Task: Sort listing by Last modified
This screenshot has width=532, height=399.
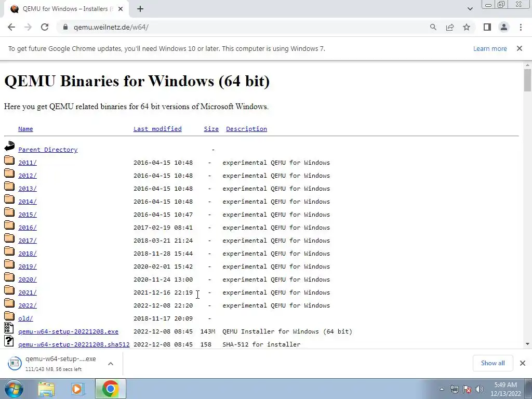Action: [x=157, y=129]
